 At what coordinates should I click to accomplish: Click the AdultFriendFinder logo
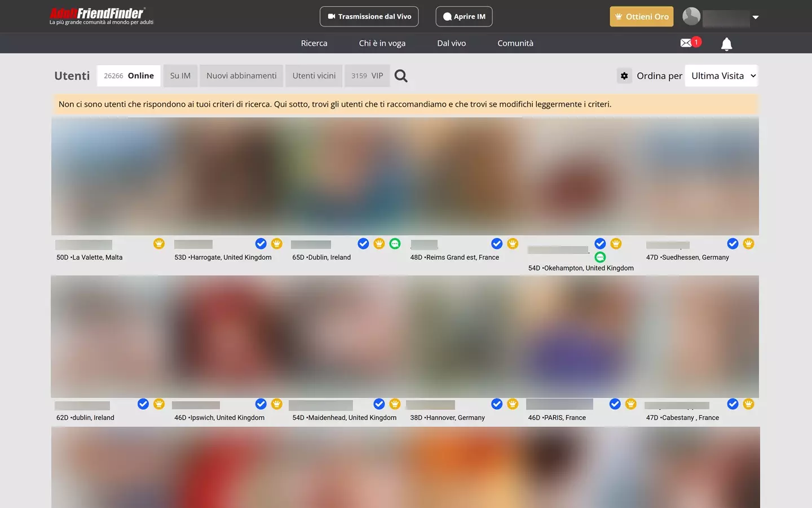point(101,16)
